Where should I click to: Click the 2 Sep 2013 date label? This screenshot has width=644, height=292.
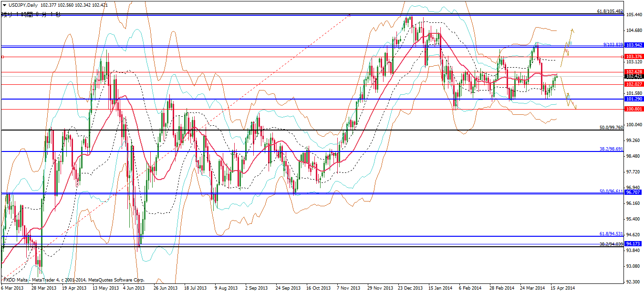click(256, 288)
